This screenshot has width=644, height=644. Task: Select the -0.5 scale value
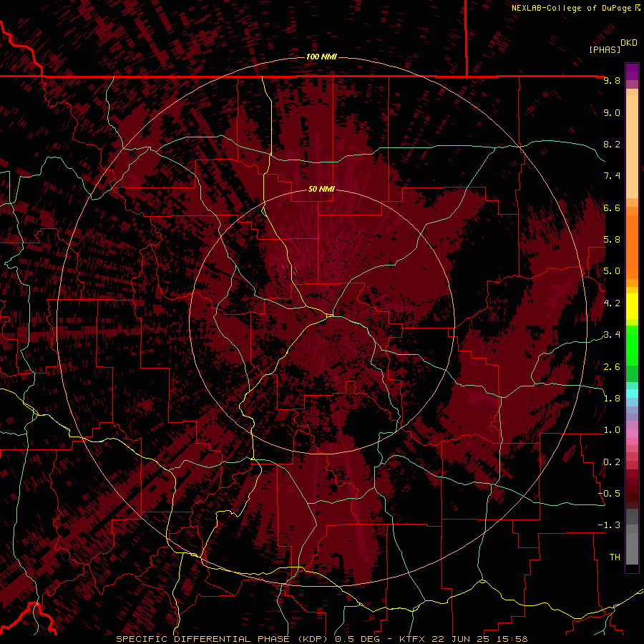pyautogui.click(x=609, y=494)
